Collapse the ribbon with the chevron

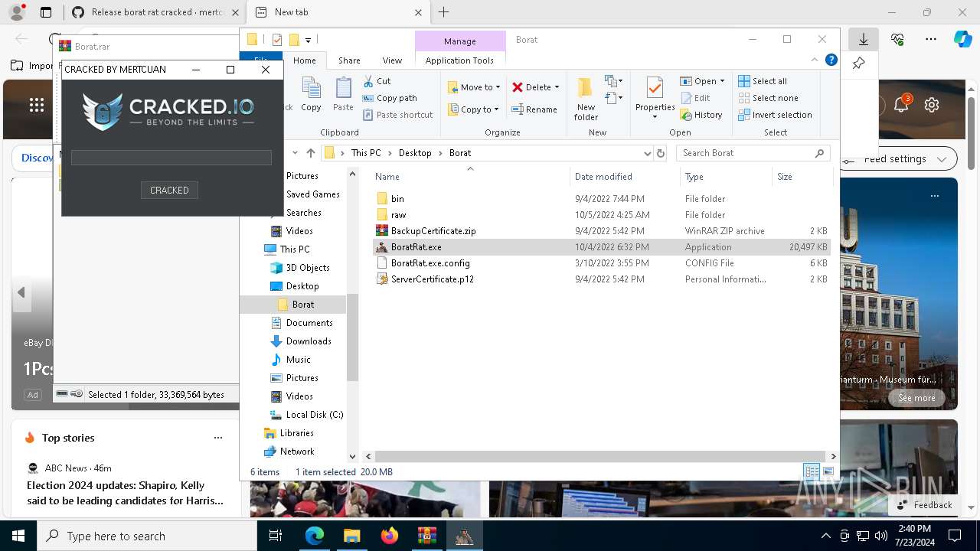[x=815, y=60]
